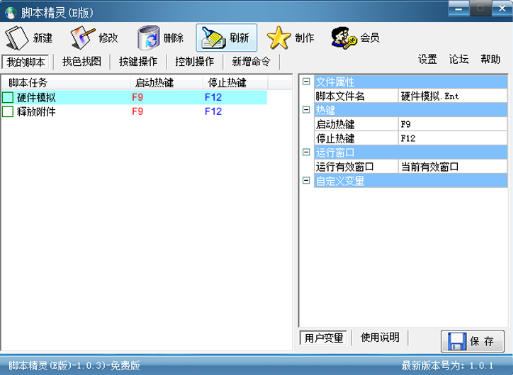Click the 保存 save button

(x=473, y=341)
